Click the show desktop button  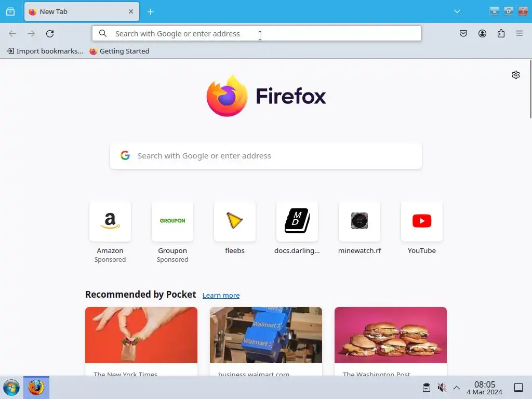tap(518, 388)
